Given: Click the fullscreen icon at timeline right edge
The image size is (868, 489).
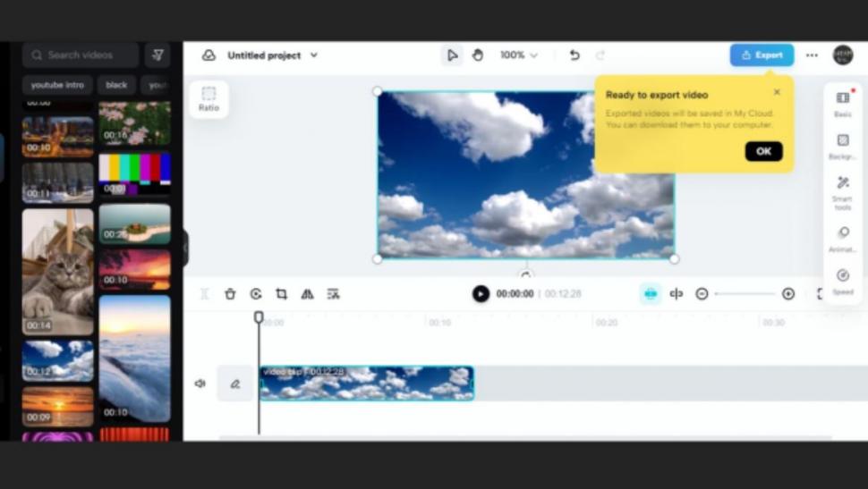Looking at the screenshot, I should point(821,294).
